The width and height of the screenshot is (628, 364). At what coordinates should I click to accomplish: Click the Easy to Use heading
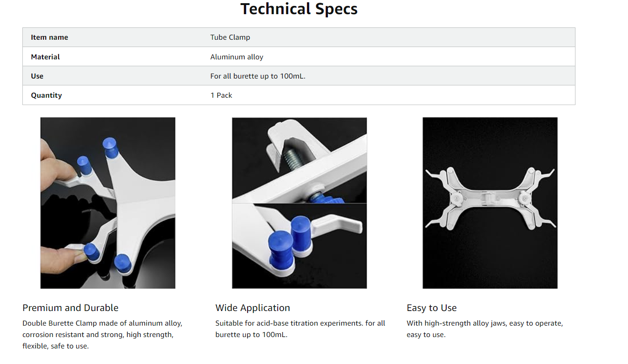(432, 308)
